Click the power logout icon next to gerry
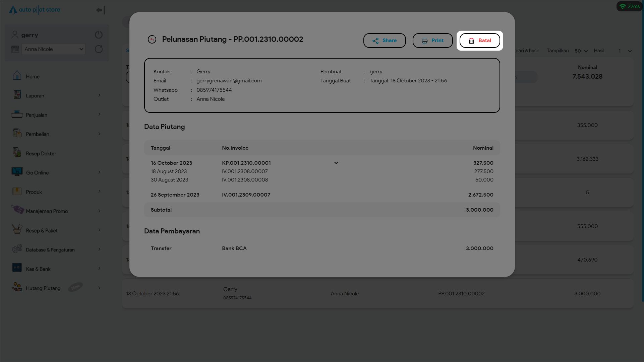 (99, 35)
